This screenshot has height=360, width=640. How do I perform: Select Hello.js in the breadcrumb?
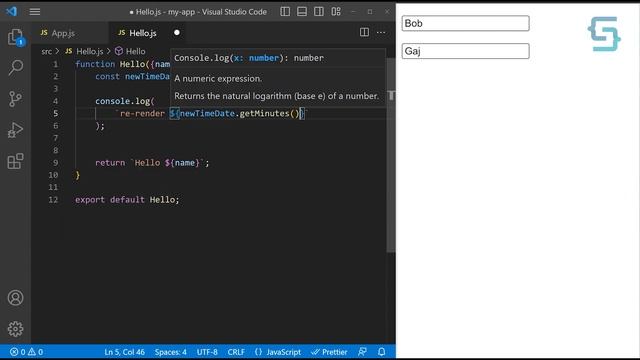click(x=89, y=51)
